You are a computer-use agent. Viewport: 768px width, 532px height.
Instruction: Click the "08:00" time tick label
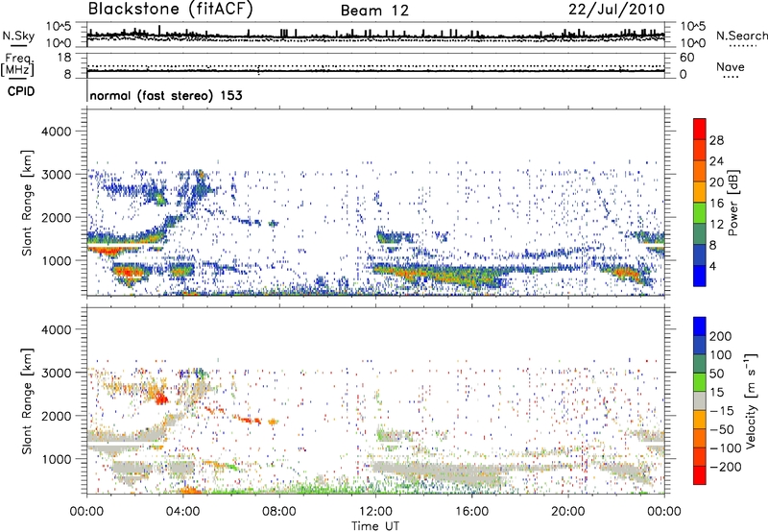coord(279,512)
